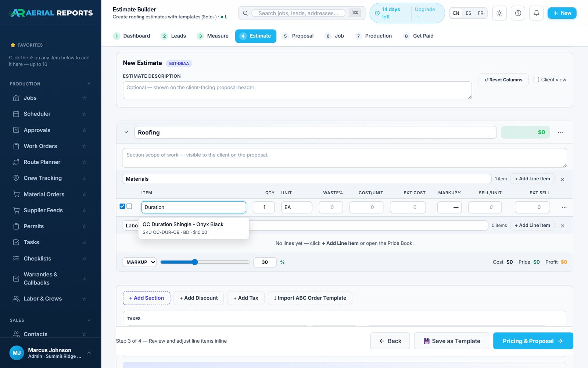The width and height of the screenshot is (588, 368).
Task: Favorite Jobs with its star
Action: (x=84, y=98)
